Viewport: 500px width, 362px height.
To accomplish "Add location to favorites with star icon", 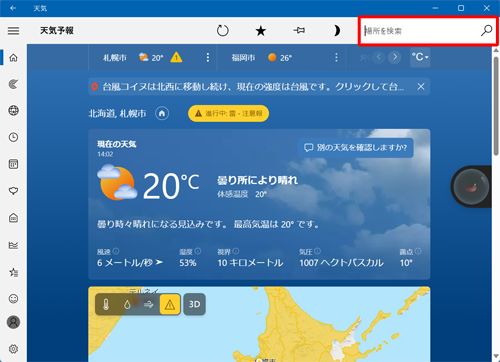I will (x=261, y=31).
